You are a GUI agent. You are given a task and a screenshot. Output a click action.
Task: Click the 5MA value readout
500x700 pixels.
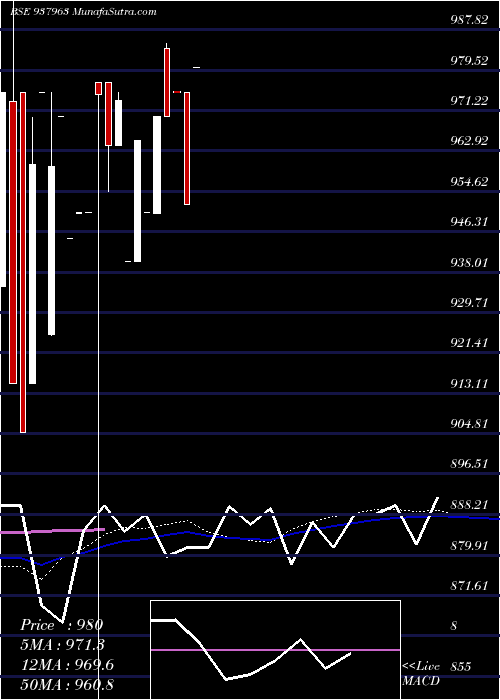tap(63, 645)
